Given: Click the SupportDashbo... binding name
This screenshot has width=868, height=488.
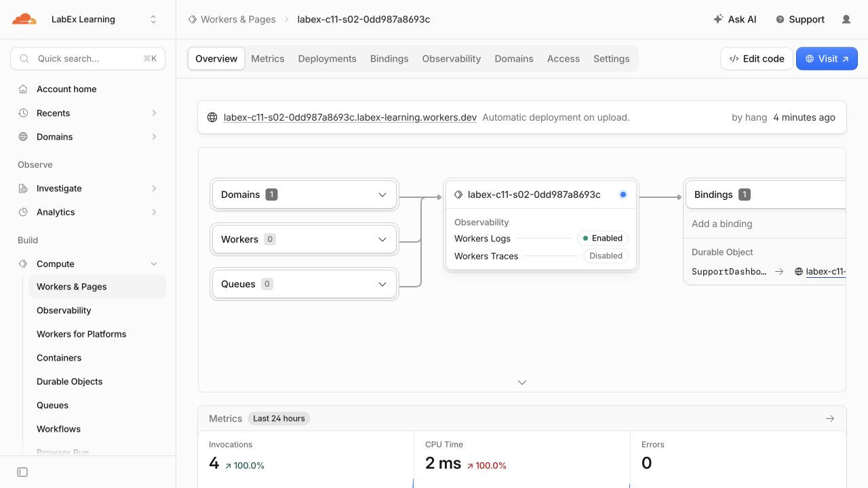Looking at the screenshot, I should 729,271.
